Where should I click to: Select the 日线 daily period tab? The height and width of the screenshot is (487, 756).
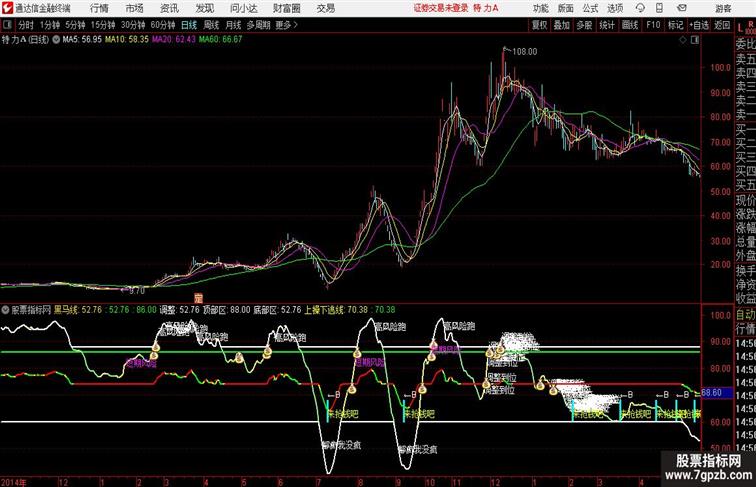[x=189, y=25]
